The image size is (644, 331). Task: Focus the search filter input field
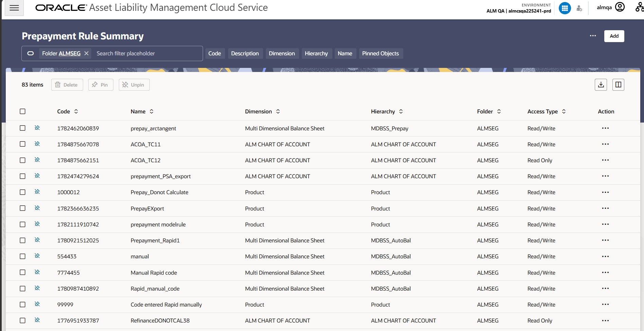tap(148, 53)
